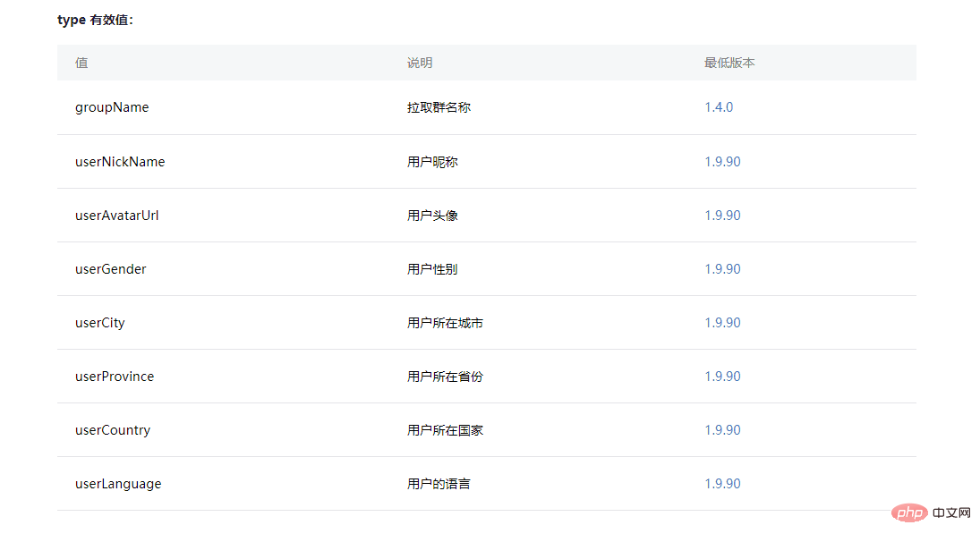Click the 说明 column header
The image size is (980, 542).
[420, 63]
